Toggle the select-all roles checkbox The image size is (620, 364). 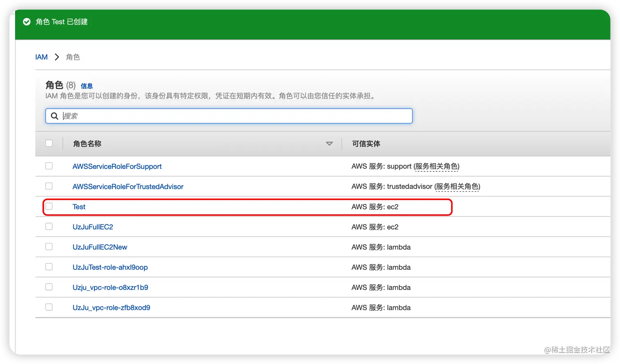point(49,143)
